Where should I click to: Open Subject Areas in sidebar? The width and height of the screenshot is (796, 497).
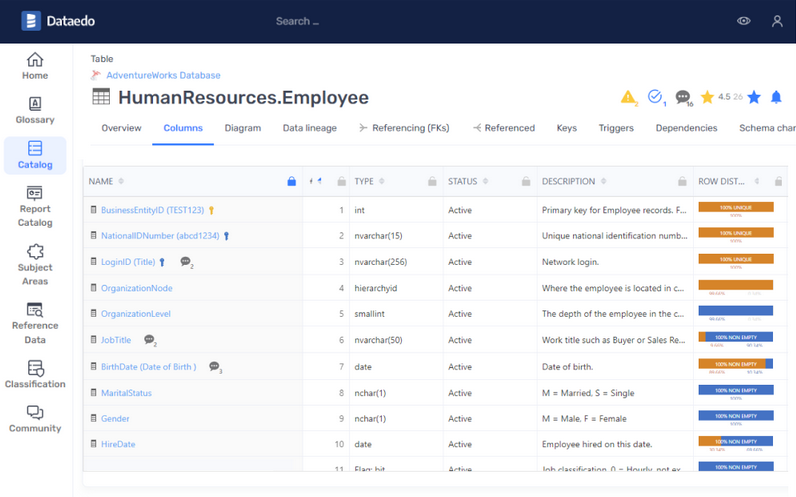(x=35, y=264)
